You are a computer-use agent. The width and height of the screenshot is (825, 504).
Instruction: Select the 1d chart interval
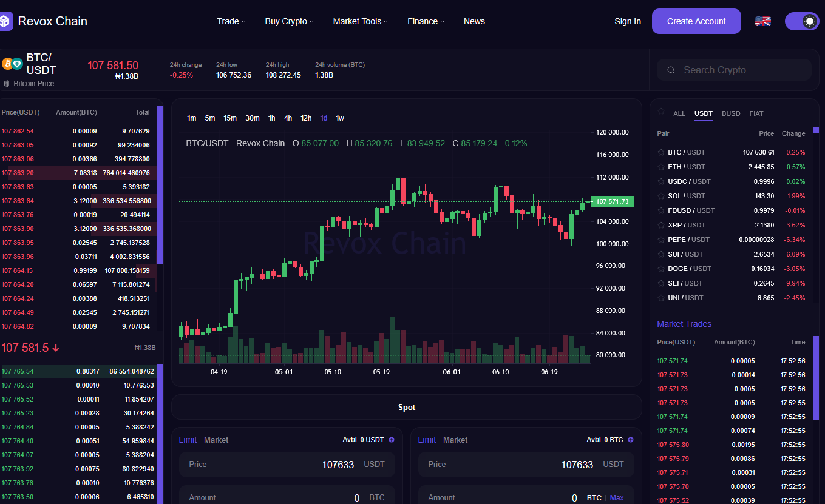(x=324, y=118)
